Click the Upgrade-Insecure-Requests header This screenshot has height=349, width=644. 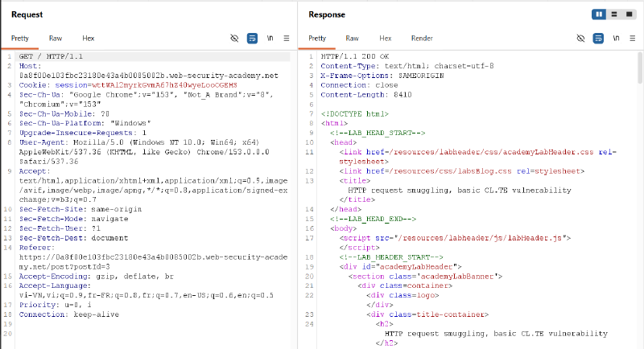(x=83, y=133)
